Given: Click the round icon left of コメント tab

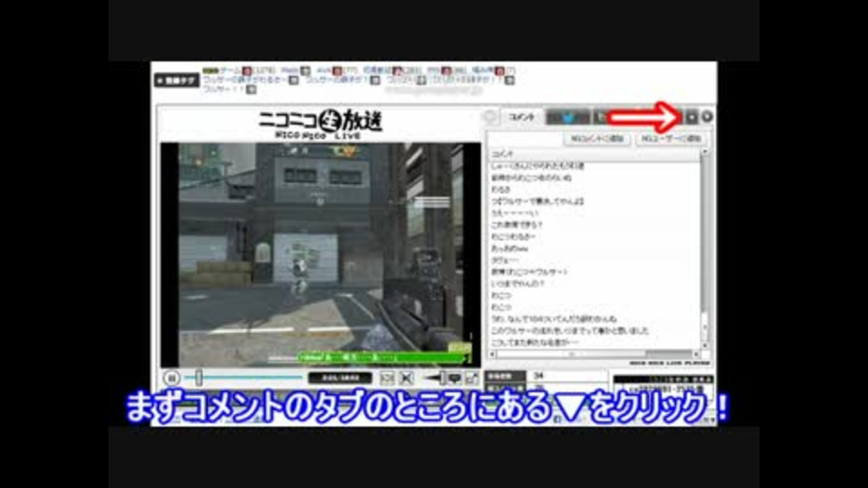Looking at the screenshot, I should pyautogui.click(x=489, y=117).
